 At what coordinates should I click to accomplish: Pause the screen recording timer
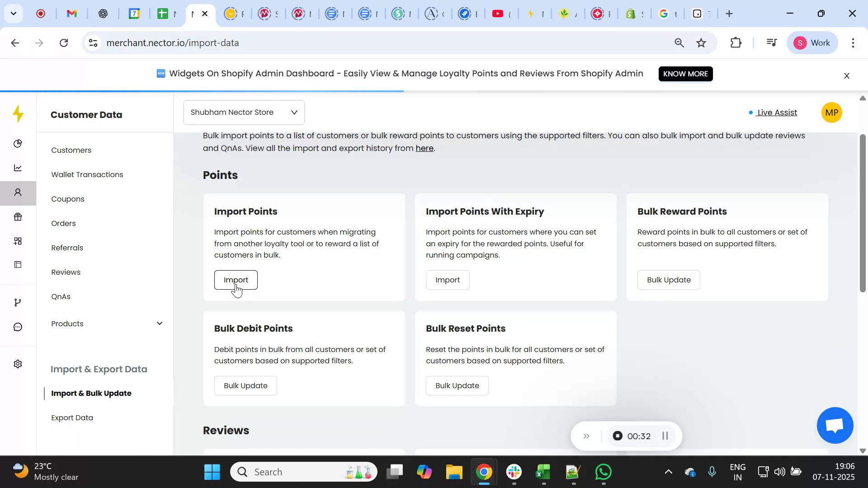tap(665, 436)
